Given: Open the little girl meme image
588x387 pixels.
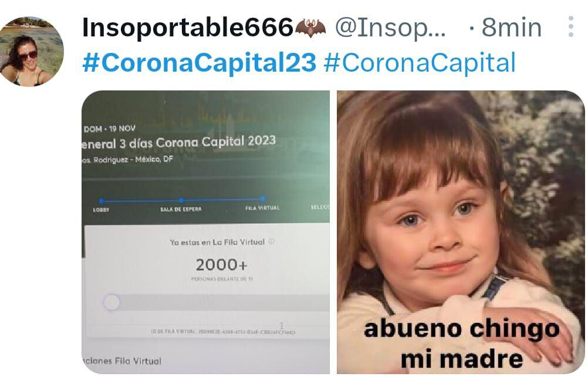Looking at the screenshot, I should tap(461, 232).
